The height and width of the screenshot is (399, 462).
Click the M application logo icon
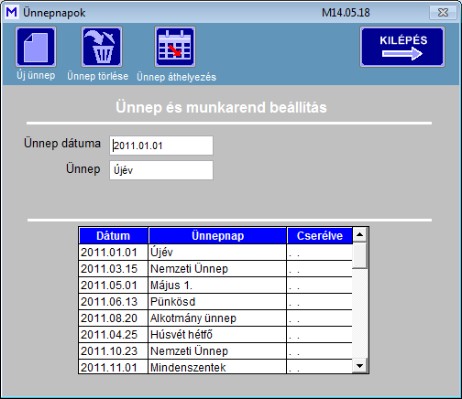pos(12,13)
